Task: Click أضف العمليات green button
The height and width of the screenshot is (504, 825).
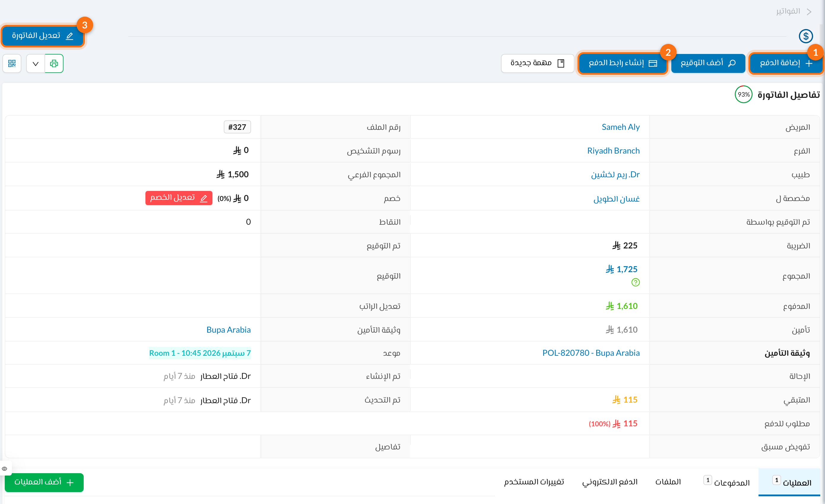Action: pyautogui.click(x=44, y=482)
